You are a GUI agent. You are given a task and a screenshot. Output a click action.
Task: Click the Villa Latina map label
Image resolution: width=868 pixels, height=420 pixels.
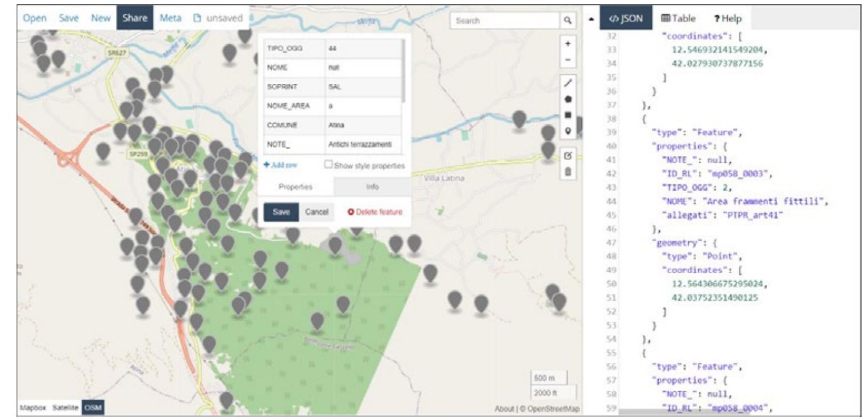point(444,178)
